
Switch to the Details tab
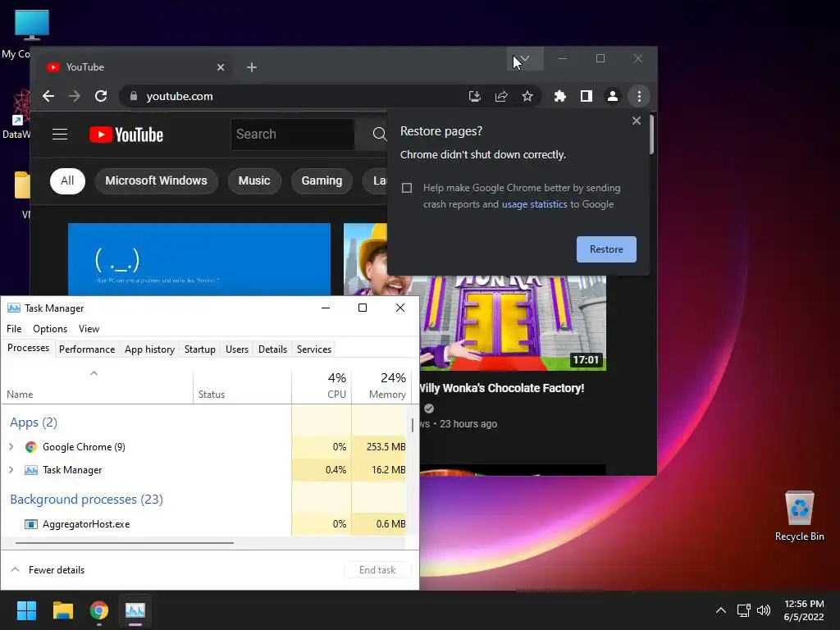[272, 349]
